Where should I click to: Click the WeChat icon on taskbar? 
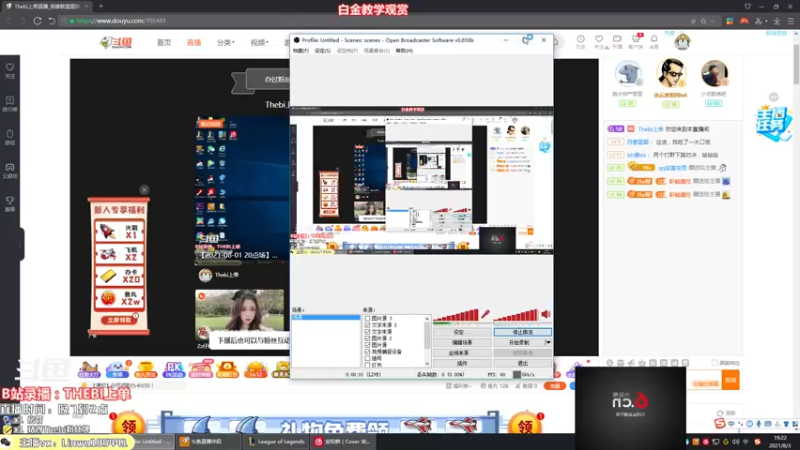6,442
